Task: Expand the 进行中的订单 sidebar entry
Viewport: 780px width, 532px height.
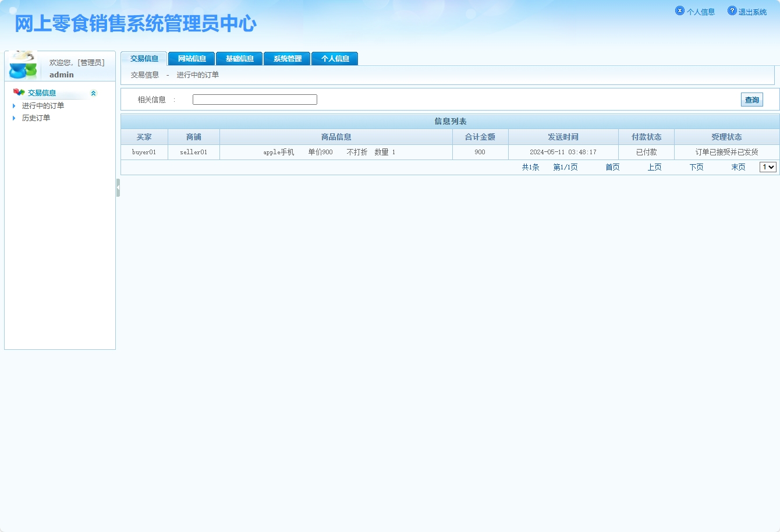Action: 43,105
